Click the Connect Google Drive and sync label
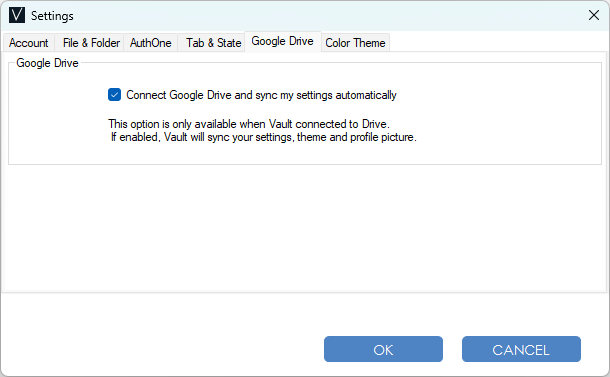Image resolution: width=610 pixels, height=377 pixels. pos(261,95)
